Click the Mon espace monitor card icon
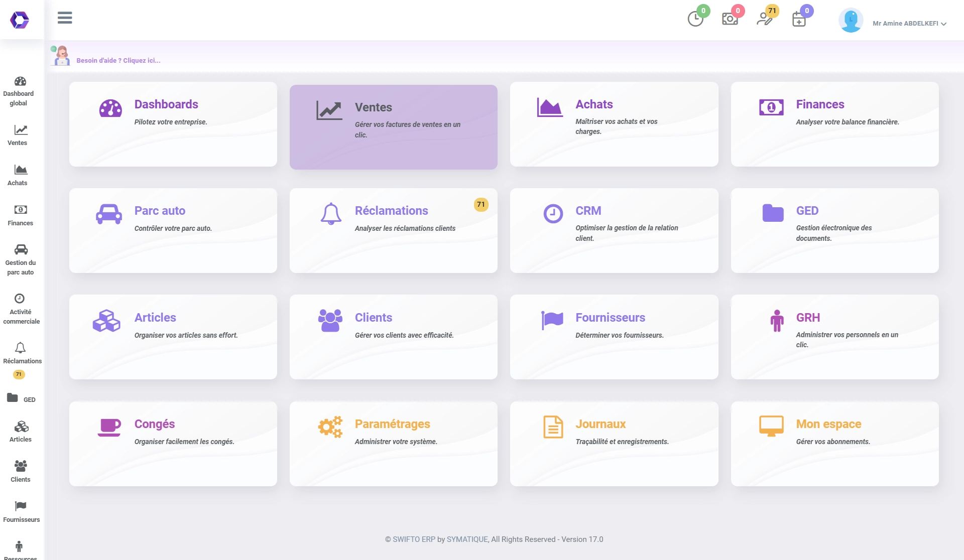Viewport: 964px width, 560px height. pos(771,426)
